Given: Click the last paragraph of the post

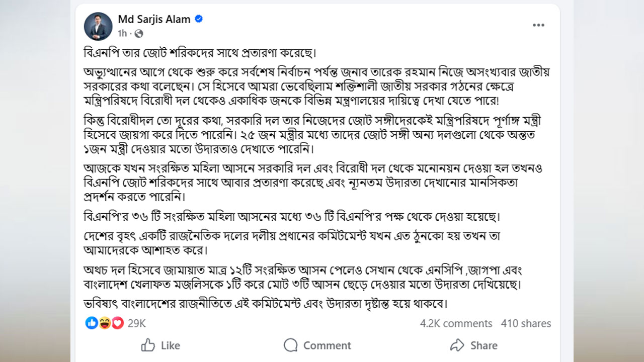Looking at the screenshot, I should click(x=266, y=304).
